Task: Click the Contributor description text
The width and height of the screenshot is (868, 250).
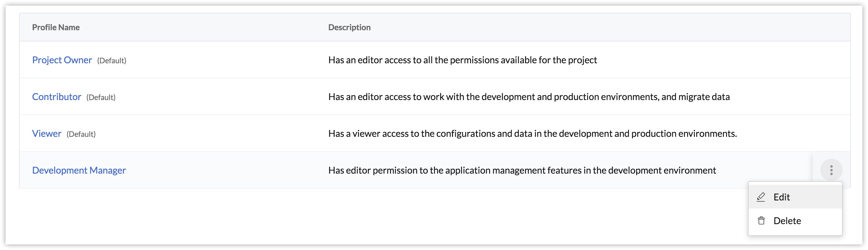Action: pyautogui.click(x=529, y=97)
